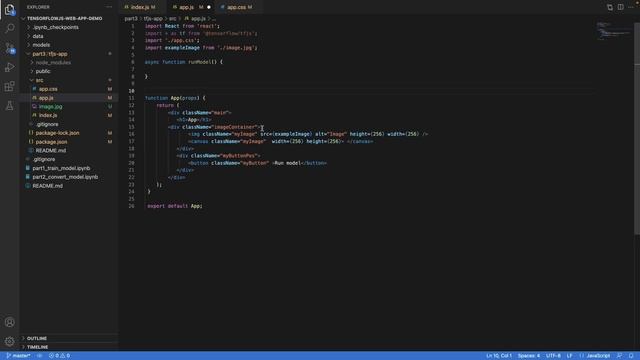Image resolution: width=640 pixels, height=360 pixels.
Task: Expand the models folder
Action: 41,45
